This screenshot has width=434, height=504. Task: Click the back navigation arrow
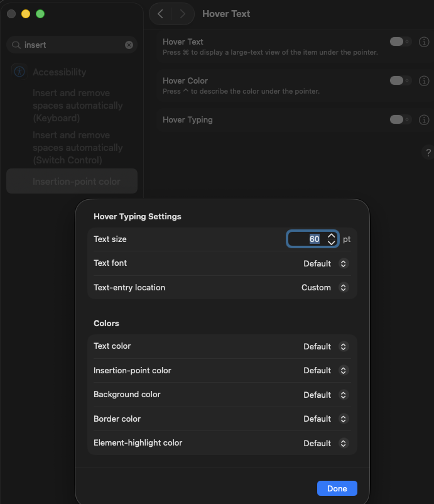(x=161, y=14)
